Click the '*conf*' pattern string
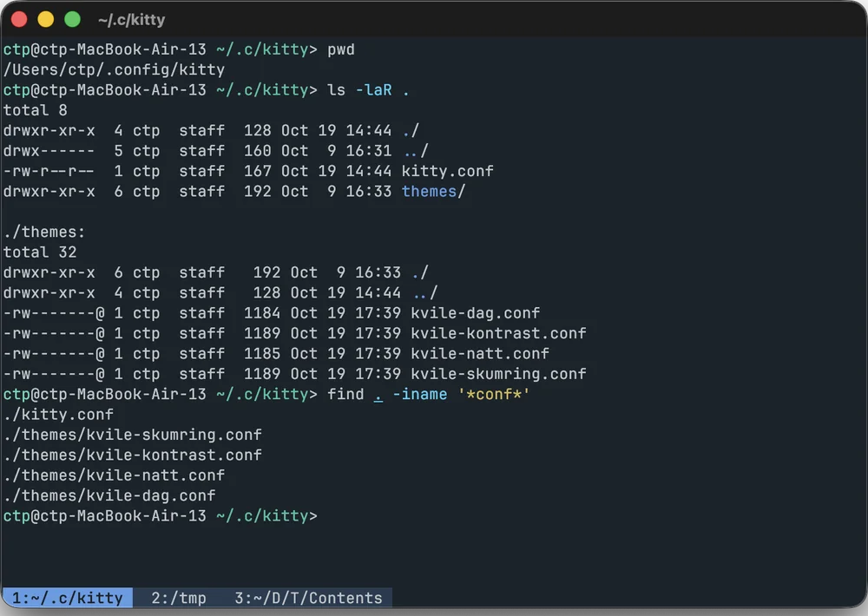The image size is (868, 616). (x=494, y=394)
